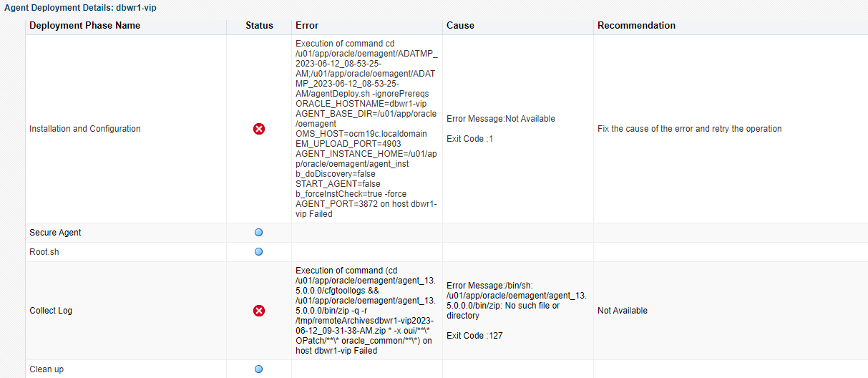
Task: Click the blue status circle for Secure Agent
Action: tap(259, 233)
